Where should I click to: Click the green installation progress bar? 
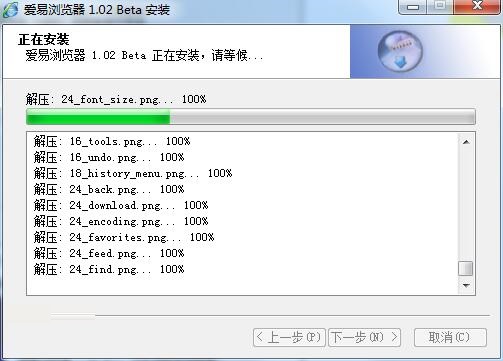[x=251, y=116]
